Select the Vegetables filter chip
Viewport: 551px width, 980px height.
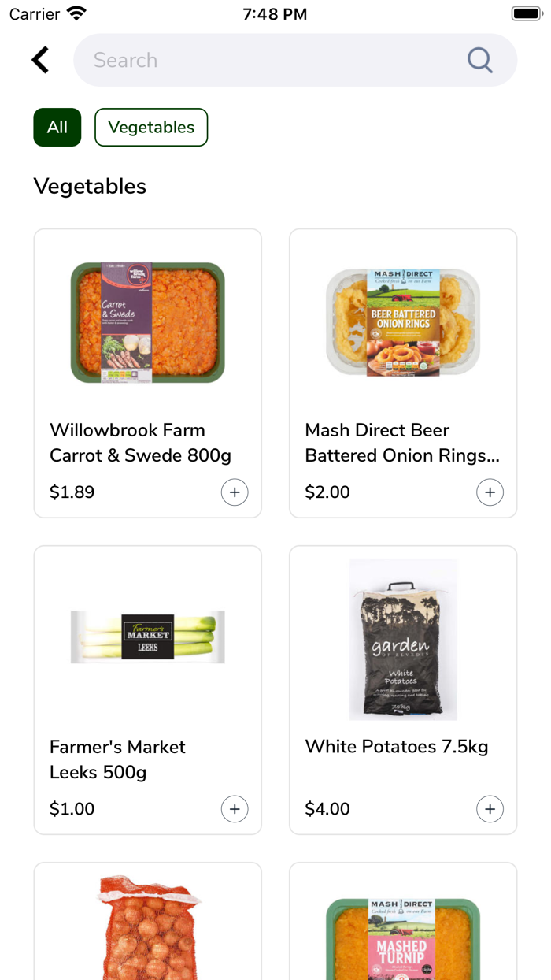point(151,128)
